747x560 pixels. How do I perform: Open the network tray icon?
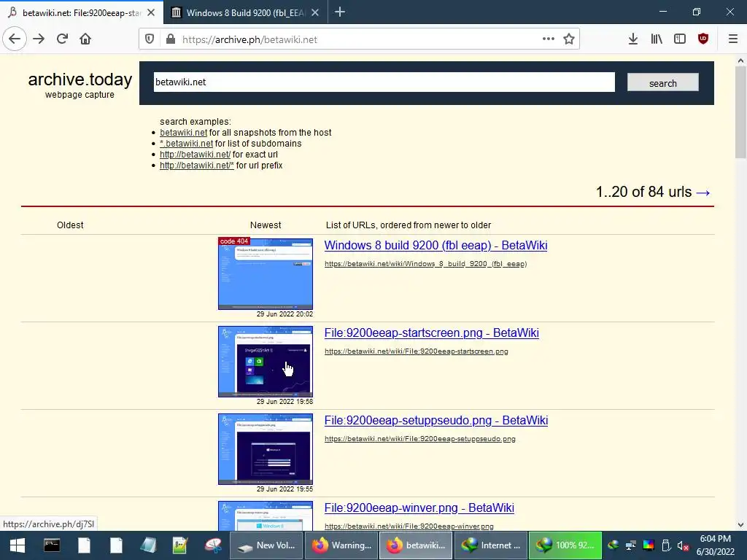point(631,545)
